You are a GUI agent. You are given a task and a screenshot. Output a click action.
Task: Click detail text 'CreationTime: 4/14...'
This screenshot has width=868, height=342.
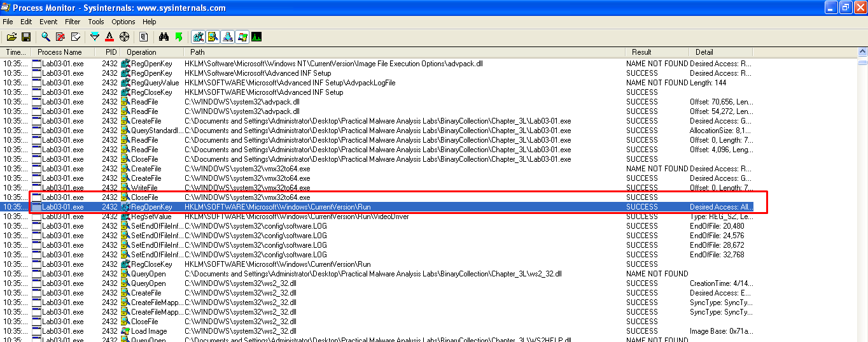(x=721, y=283)
